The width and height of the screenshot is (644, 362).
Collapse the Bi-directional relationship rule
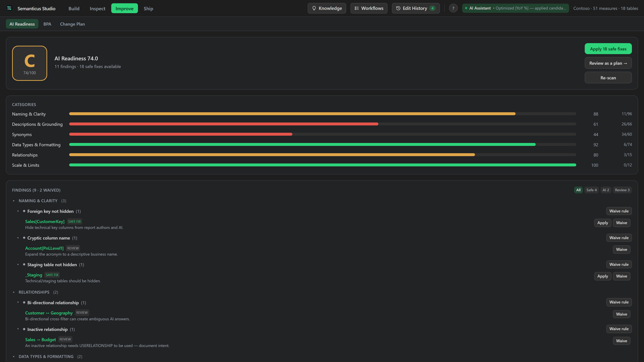[x=18, y=303]
